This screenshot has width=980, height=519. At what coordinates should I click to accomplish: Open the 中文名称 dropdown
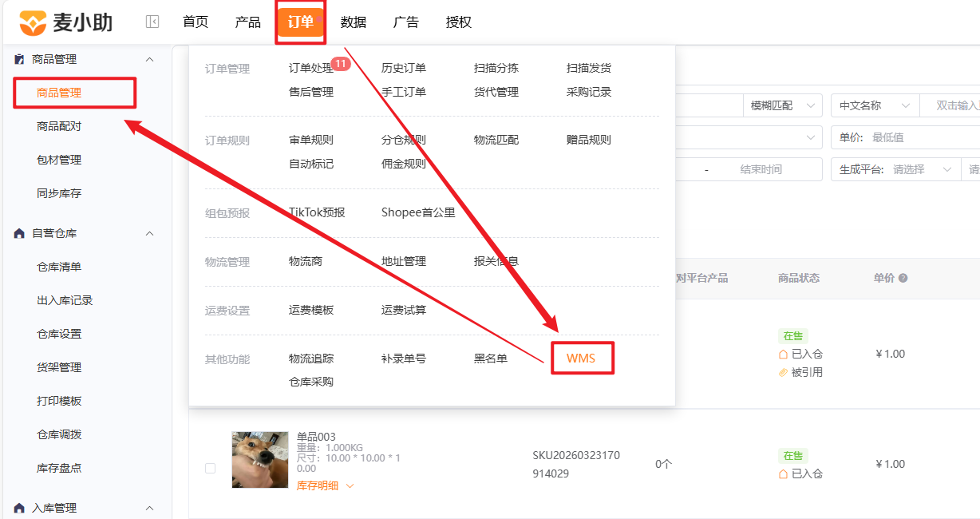click(874, 105)
